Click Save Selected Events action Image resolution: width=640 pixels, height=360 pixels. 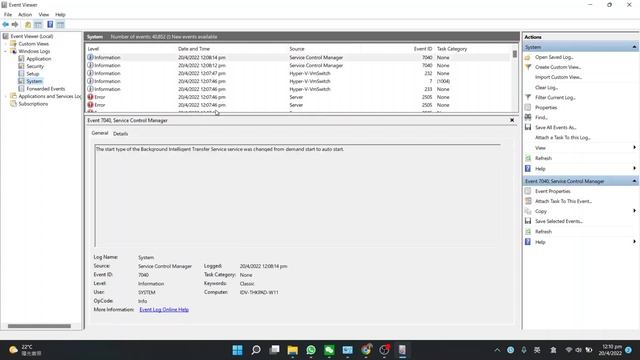coord(558,221)
